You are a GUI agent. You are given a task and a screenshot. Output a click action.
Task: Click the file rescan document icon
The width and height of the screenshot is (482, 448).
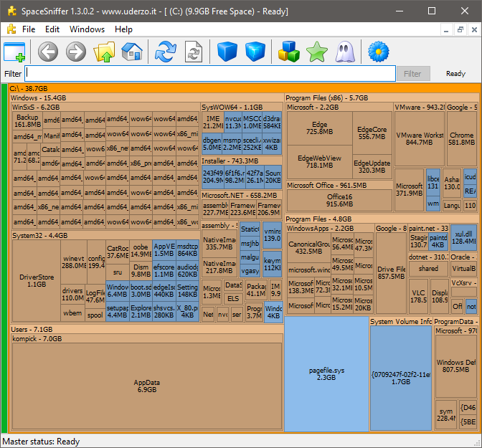coord(194,52)
